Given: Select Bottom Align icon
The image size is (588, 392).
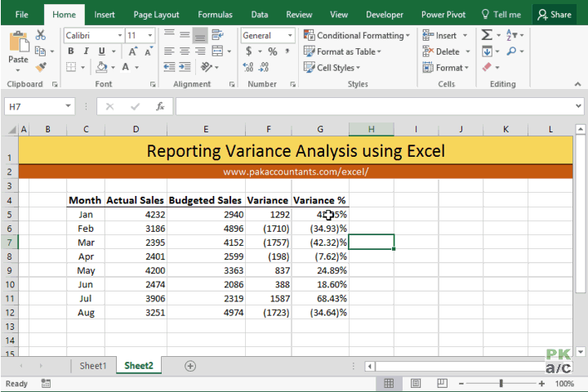Looking at the screenshot, I should [x=200, y=35].
